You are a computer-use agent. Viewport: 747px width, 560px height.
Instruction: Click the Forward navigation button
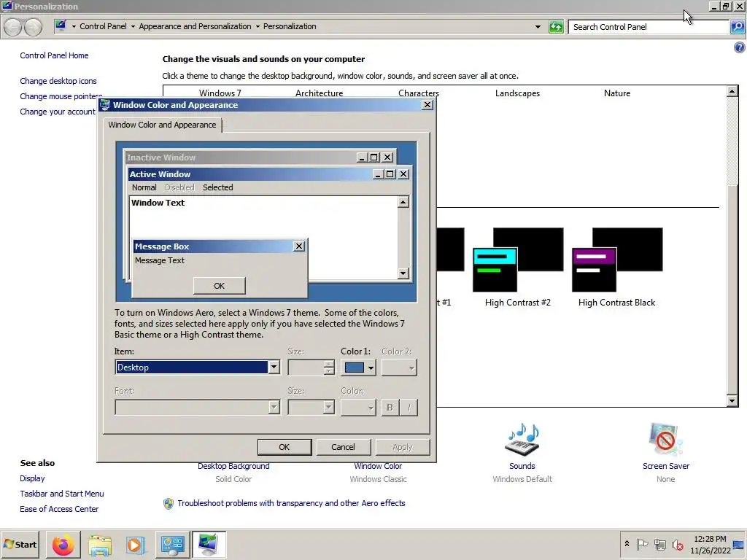click(33, 27)
